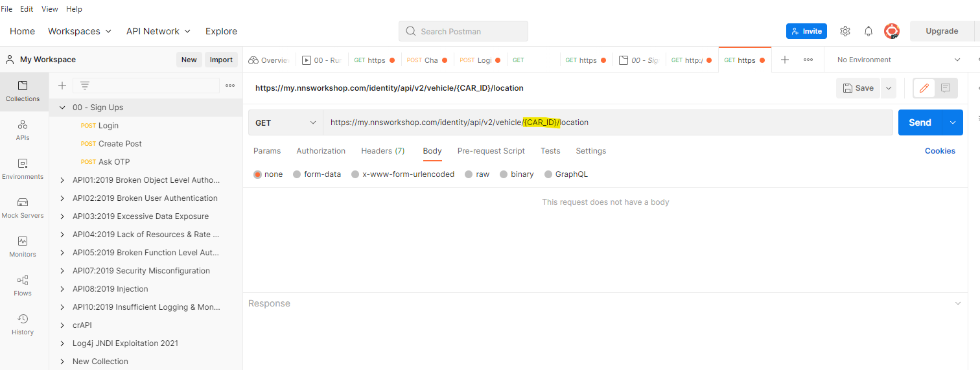This screenshot has height=370, width=980.
Task: Open Explore in top navigation
Action: (x=221, y=31)
